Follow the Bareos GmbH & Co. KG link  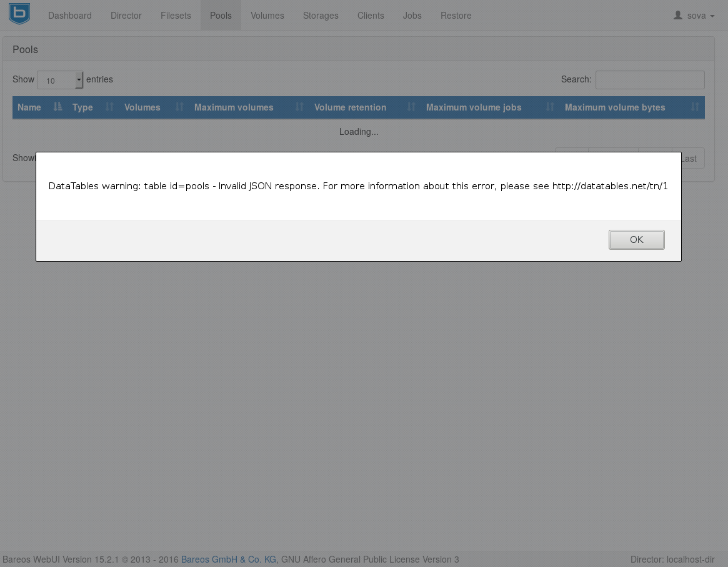[x=229, y=560]
